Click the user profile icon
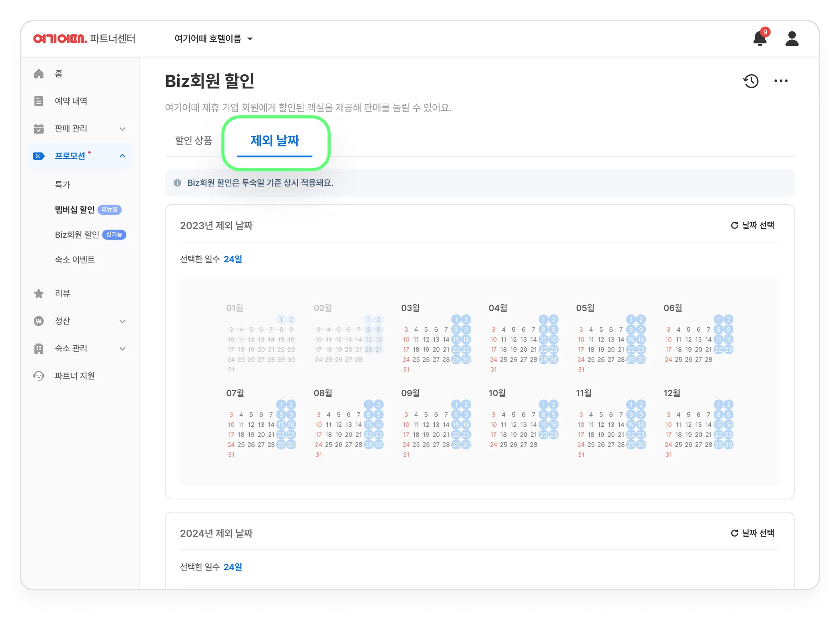Viewport: 840px width, 617px height. point(792,39)
